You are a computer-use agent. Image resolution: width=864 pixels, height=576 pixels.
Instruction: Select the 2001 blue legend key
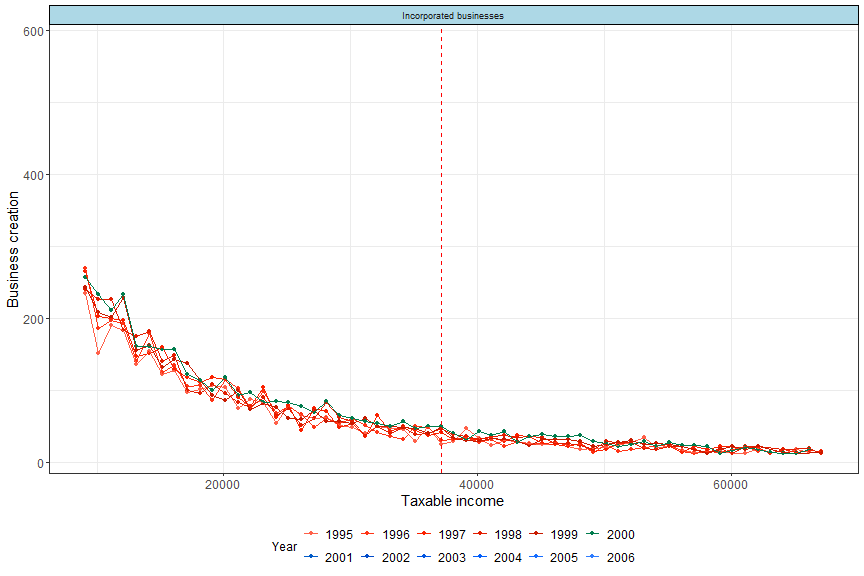point(313,558)
